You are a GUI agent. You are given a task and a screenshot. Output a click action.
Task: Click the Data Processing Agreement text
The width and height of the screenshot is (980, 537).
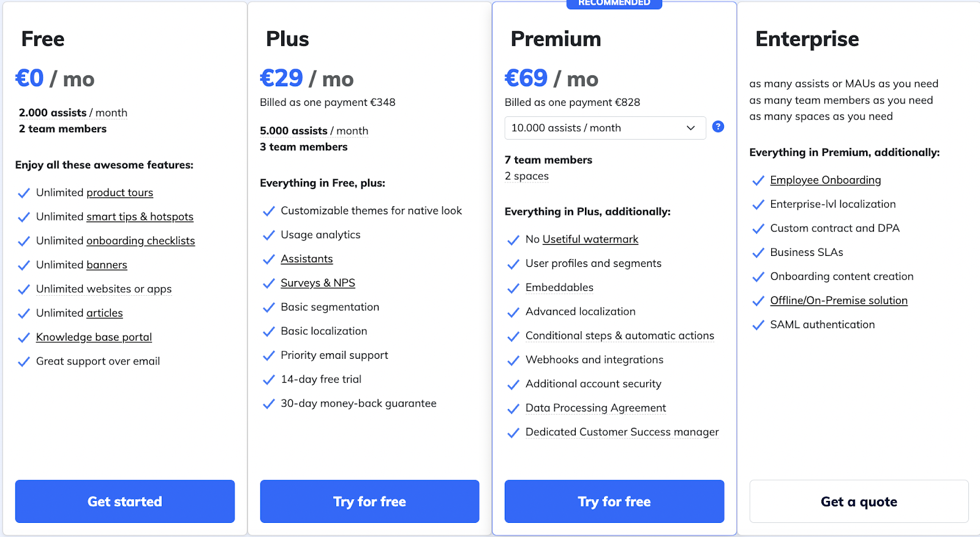[x=595, y=408]
